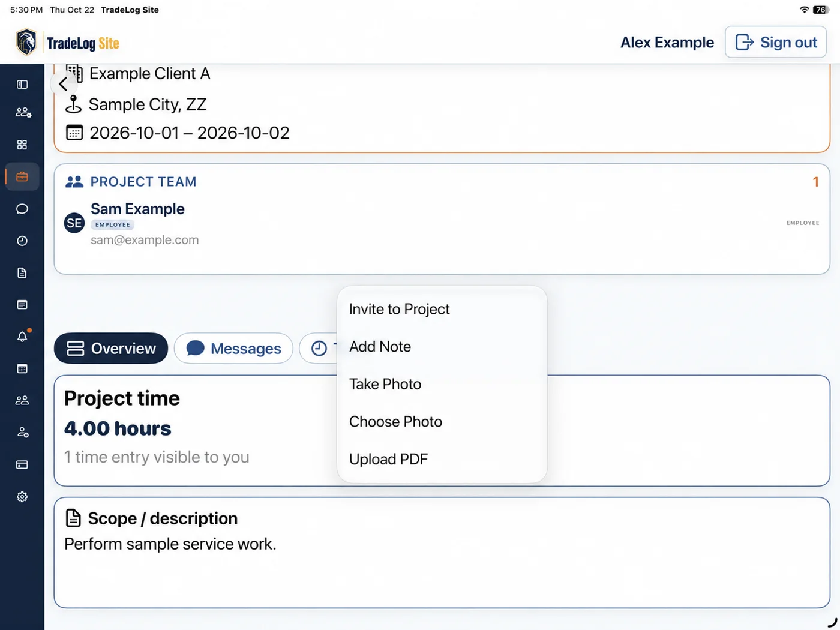
Task: Open the chat bubble icon in sidebar
Action: (22, 209)
